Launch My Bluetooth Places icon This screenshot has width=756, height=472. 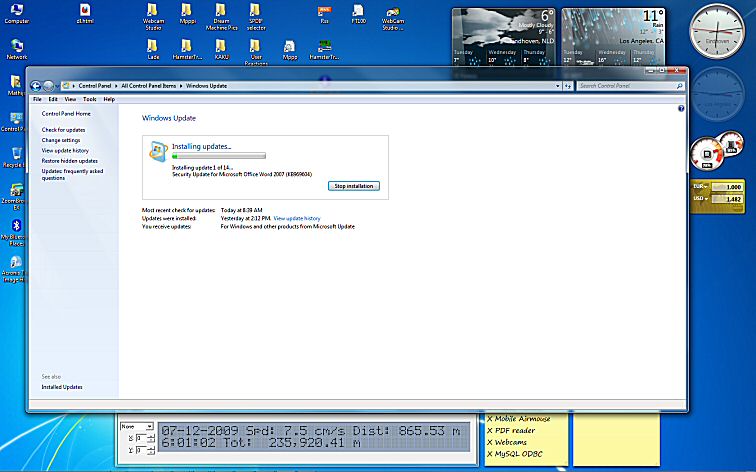coord(16,232)
